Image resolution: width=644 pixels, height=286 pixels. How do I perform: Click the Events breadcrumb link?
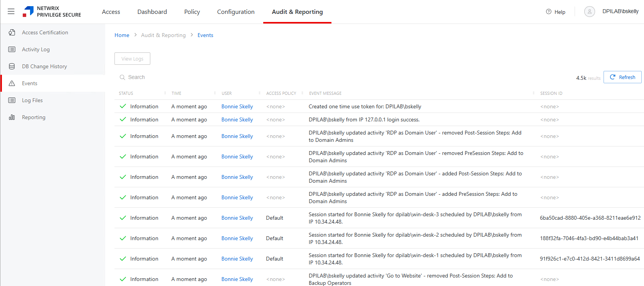tap(205, 35)
